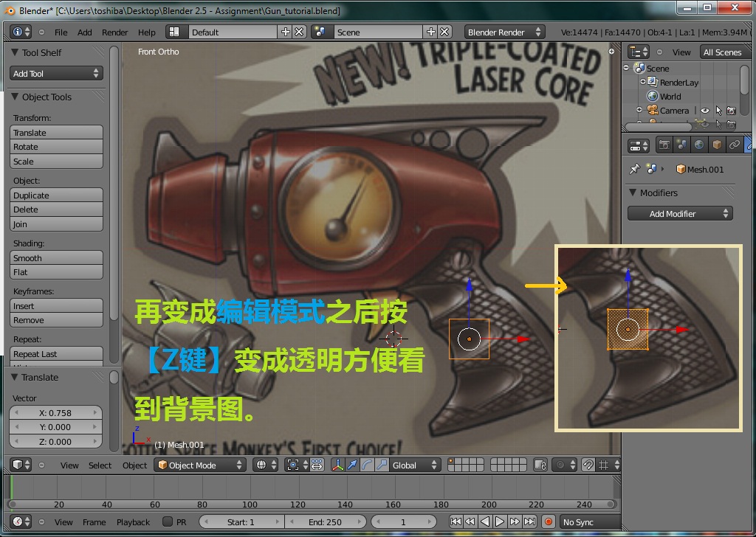Collapse the Object Tools panel
The image size is (756, 537).
click(x=15, y=97)
